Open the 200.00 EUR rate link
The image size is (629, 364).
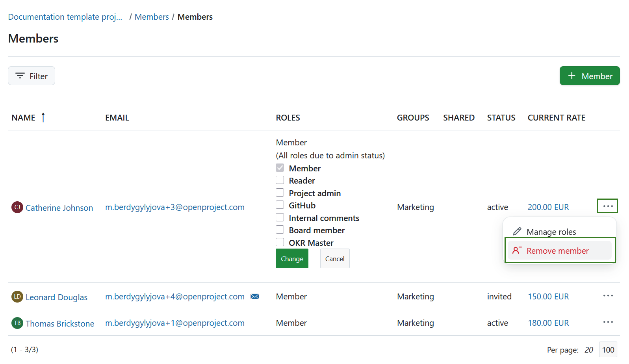[548, 207]
